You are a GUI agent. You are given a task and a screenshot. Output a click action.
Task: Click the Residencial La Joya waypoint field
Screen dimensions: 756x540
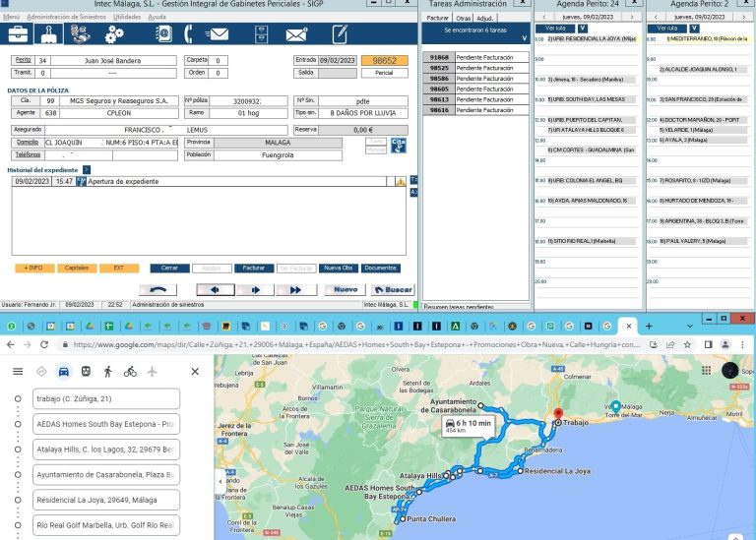pyautogui.click(x=106, y=500)
